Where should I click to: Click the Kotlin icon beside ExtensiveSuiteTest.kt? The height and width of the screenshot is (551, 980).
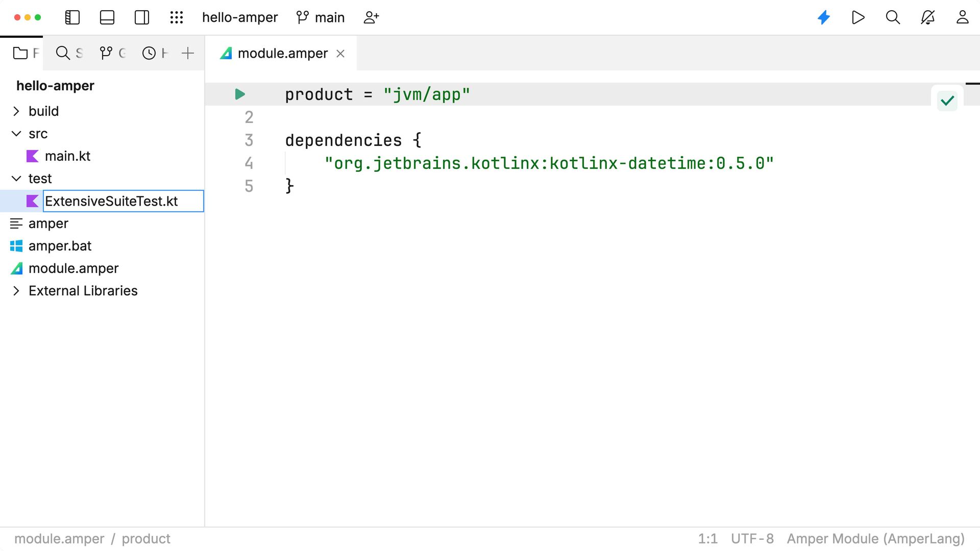[33, 201]
